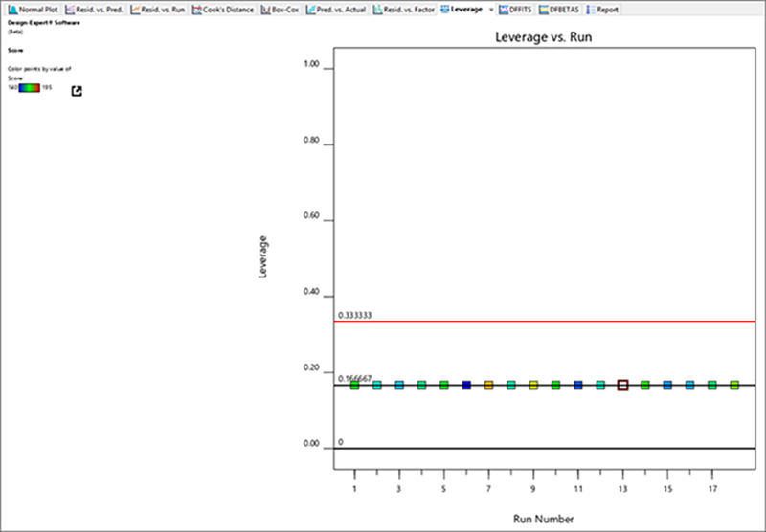Click the Leverage y-axis title
The width and height of the screenshot is (766, 532).
point(262,257)
